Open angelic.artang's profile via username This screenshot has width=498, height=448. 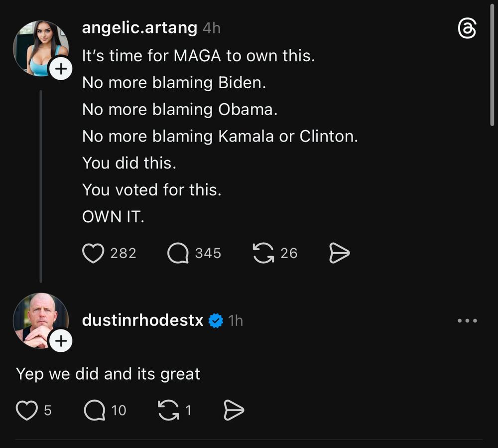(x=139, y=28)
